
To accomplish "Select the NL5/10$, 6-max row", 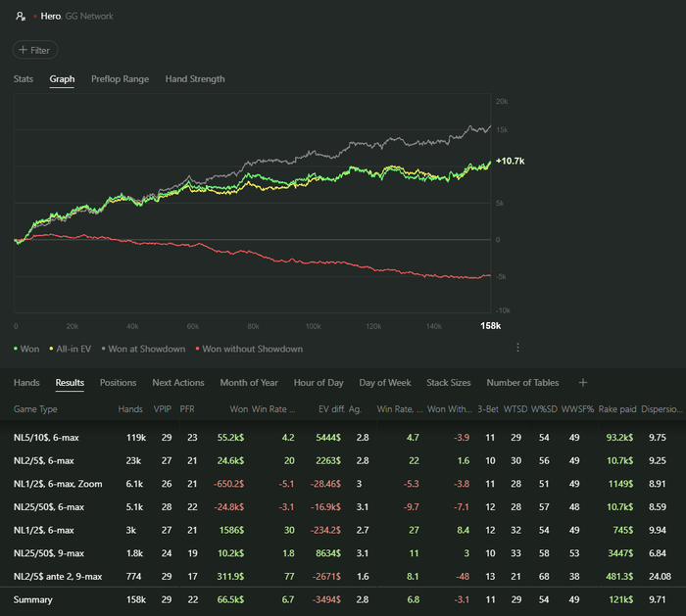I will point(343,438).
